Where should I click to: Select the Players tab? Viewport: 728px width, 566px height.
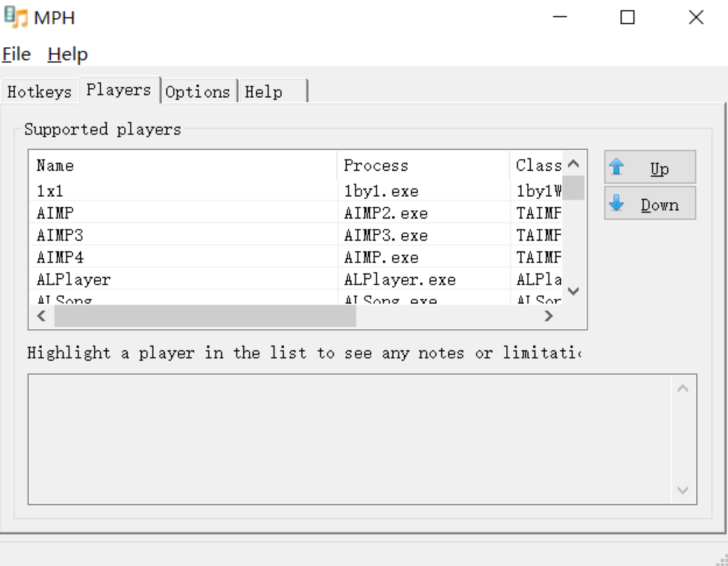[119, 90]
